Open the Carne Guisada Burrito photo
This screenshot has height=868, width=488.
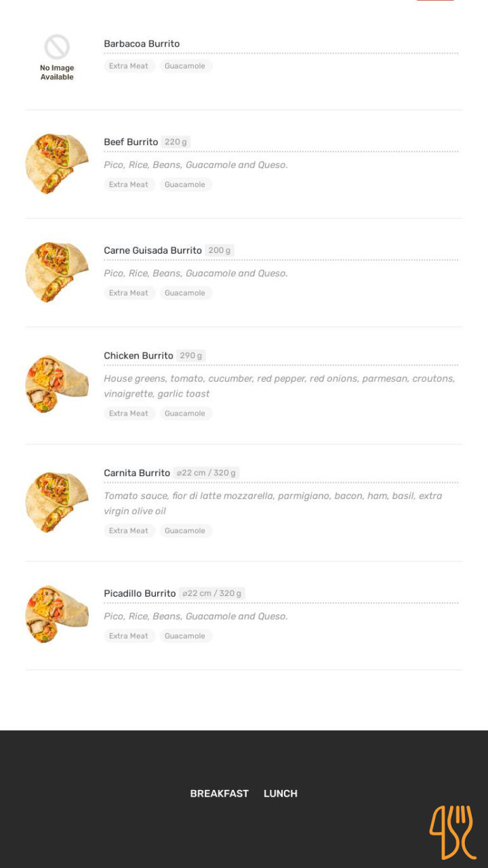click(57, 273)
